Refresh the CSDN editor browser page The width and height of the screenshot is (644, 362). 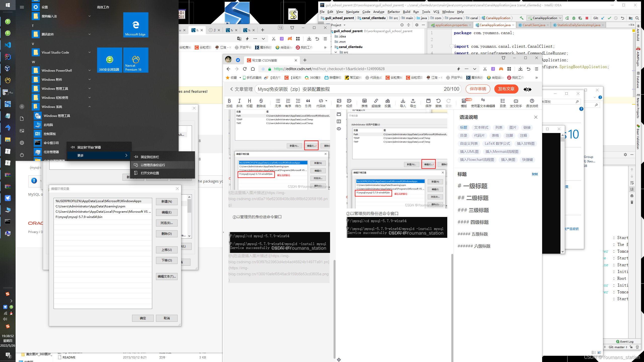245,69
